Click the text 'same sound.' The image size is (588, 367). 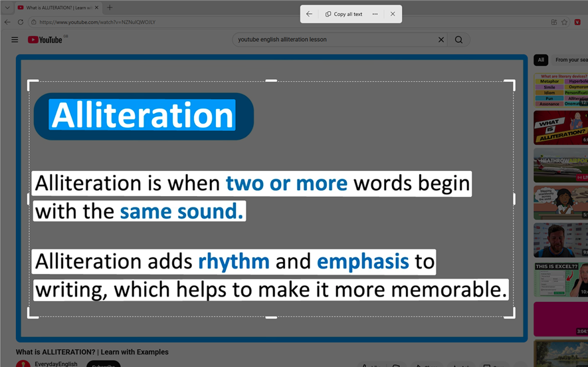(181, 211)
